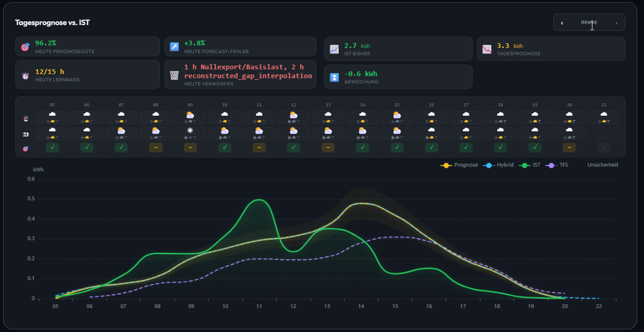Click the grey dash badge under hour 22
Image resolution: width=644 pixels, height=332 pixels.
603,147
